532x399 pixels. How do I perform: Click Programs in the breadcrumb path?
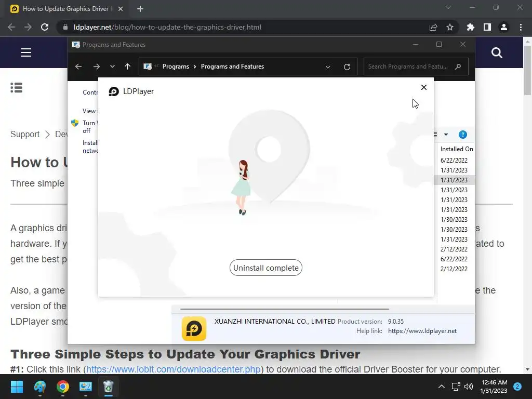(176, 66)
